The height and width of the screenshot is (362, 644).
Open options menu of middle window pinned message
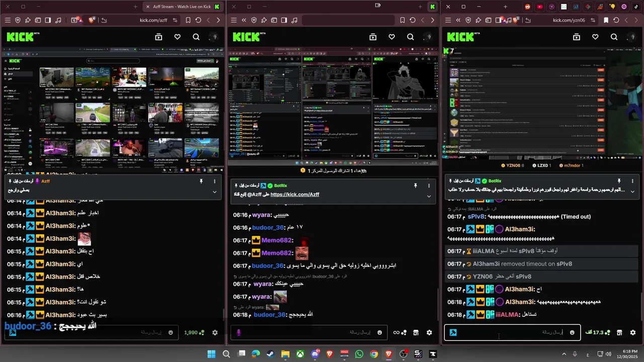429,186
